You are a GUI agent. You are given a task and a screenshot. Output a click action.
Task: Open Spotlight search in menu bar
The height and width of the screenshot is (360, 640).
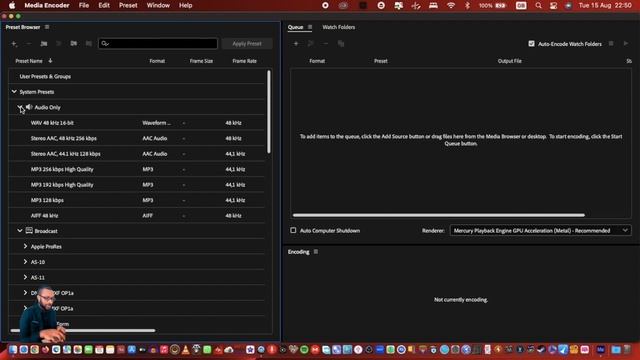(x=538, y=5)
